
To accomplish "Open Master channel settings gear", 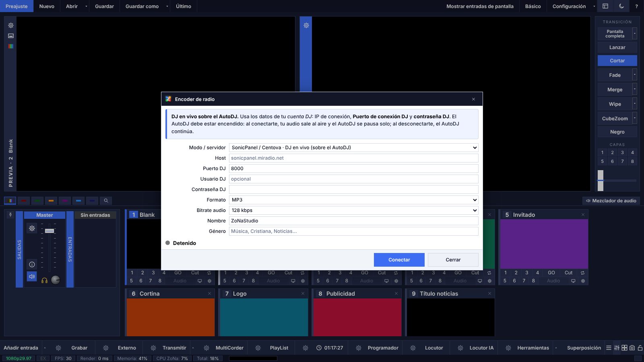I will click(32, 228).
